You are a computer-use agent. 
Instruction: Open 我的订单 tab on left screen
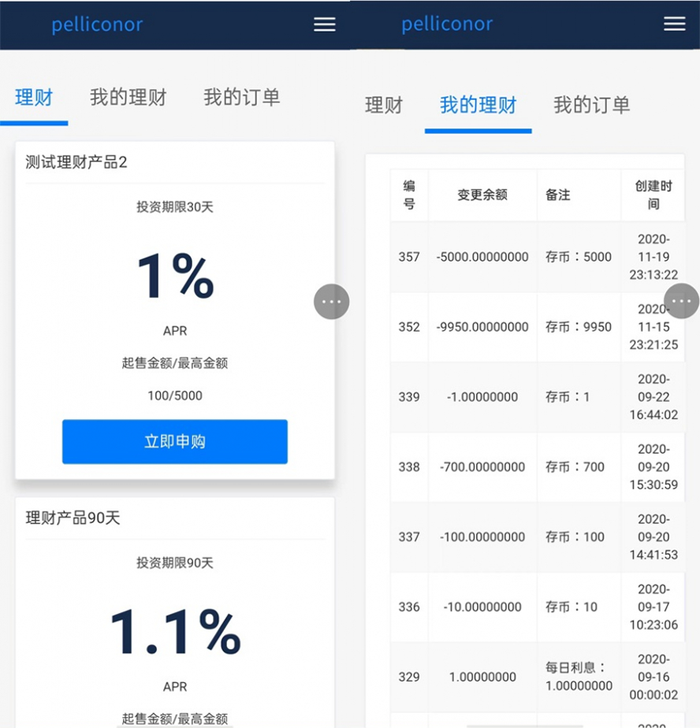[x=241, y=98]
